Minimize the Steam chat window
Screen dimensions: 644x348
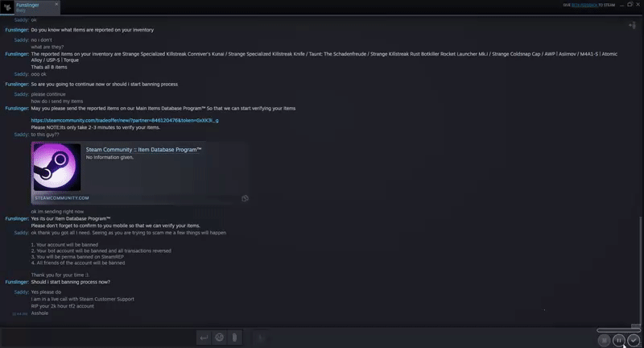621,5
